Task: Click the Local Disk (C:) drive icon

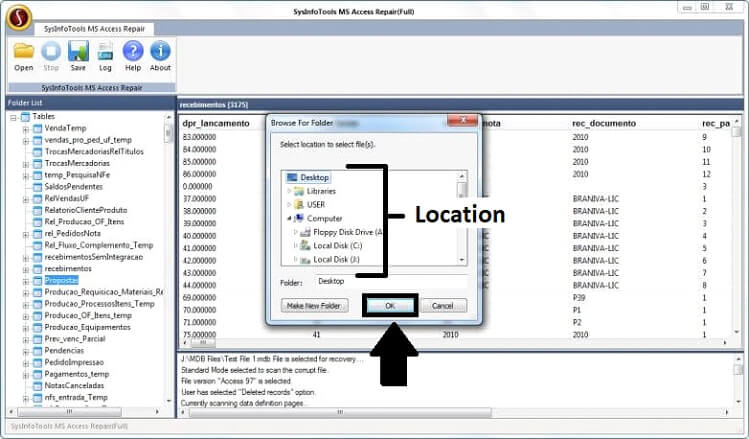Action: (305, 246)
